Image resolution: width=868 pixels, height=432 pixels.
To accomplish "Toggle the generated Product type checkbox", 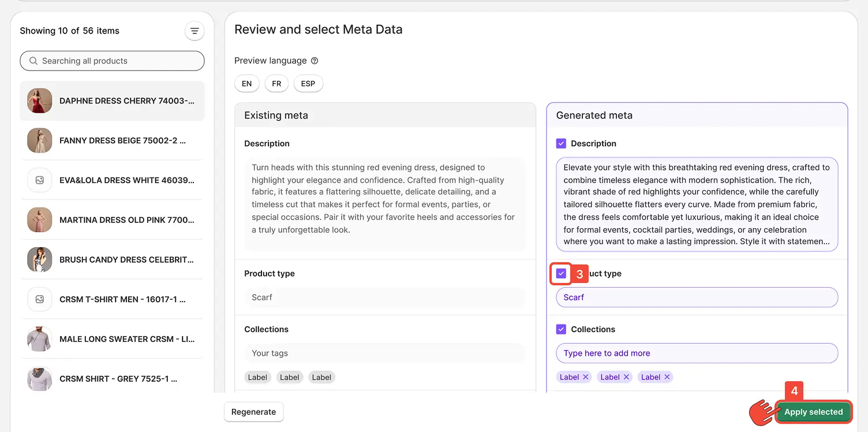I will [561, 274].
